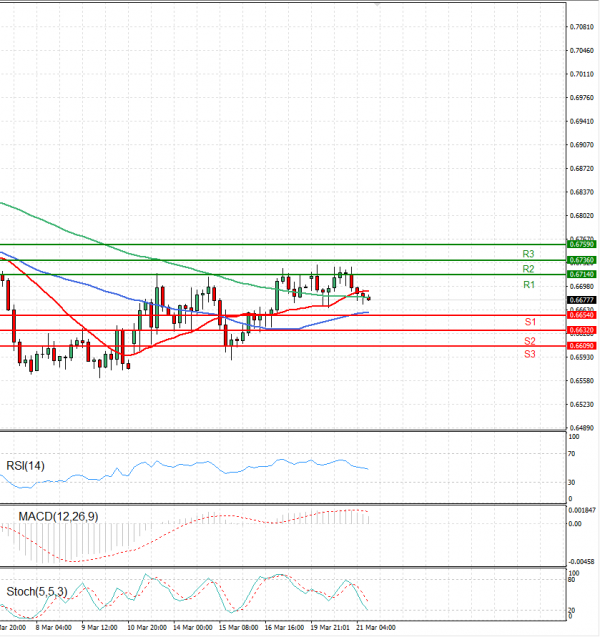Viewport: 600px width, 637px height.
Task: Select the 14 Mar 00:00 time label
Action: (x=194, y=629)
